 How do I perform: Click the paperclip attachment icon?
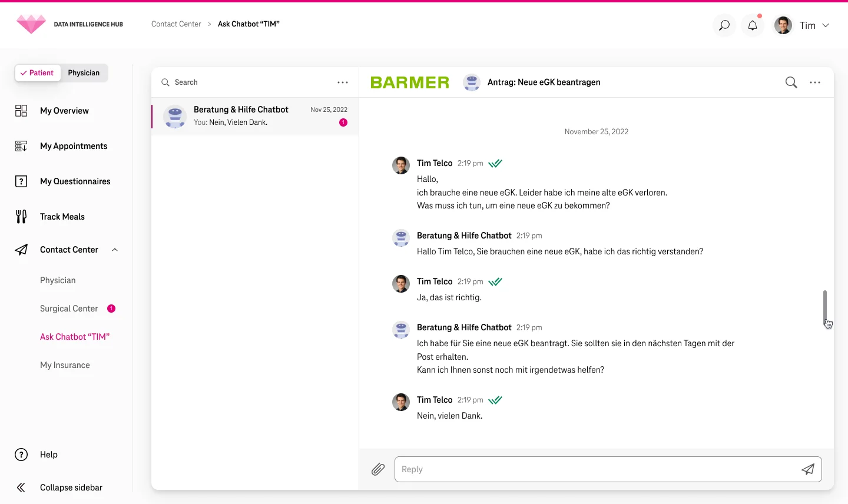[378, 469]
